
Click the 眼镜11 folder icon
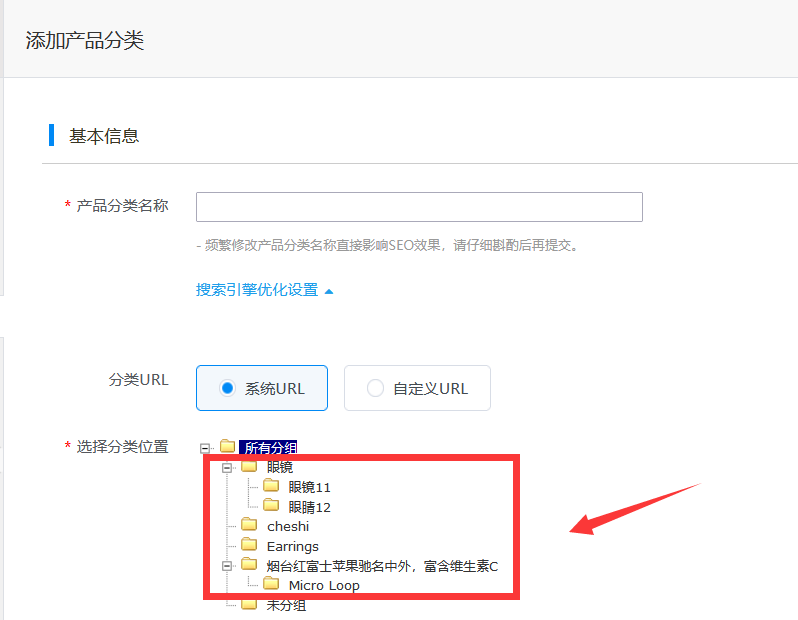[270, 487]
